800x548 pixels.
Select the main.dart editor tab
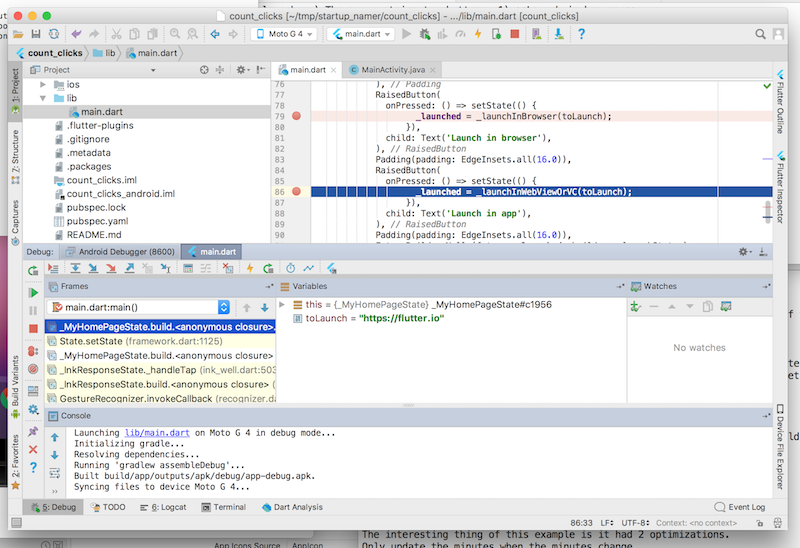pyautogui.click(x=307, y=70)
